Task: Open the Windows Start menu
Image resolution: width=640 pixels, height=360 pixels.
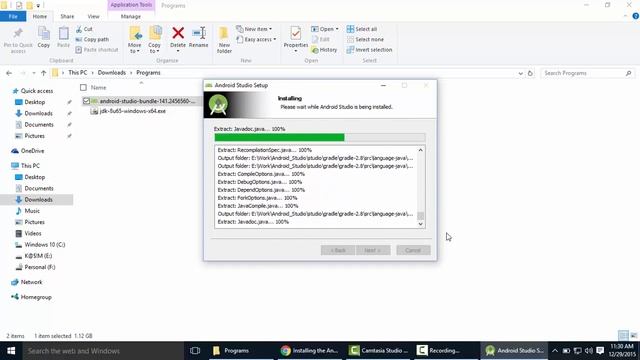Action: point(11,351)
